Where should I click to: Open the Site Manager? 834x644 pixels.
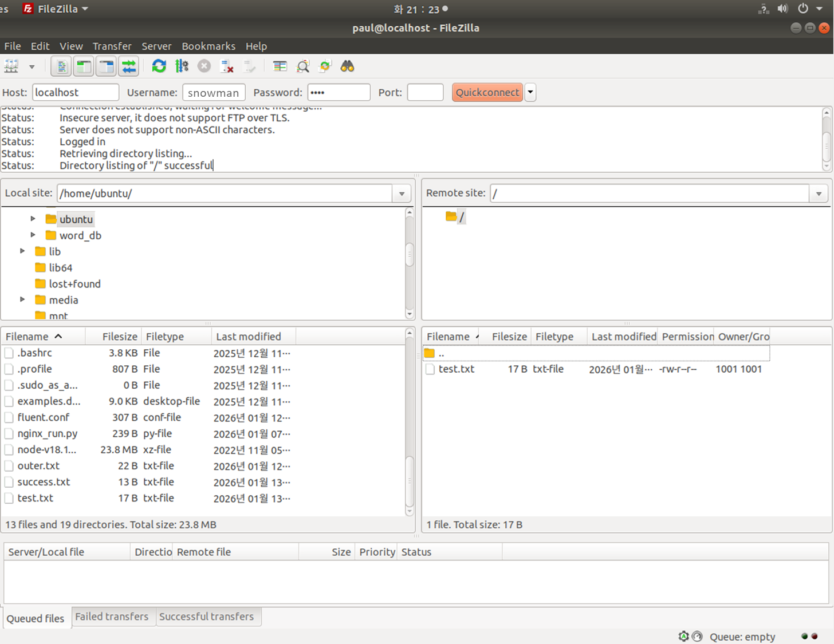[11, 66]
